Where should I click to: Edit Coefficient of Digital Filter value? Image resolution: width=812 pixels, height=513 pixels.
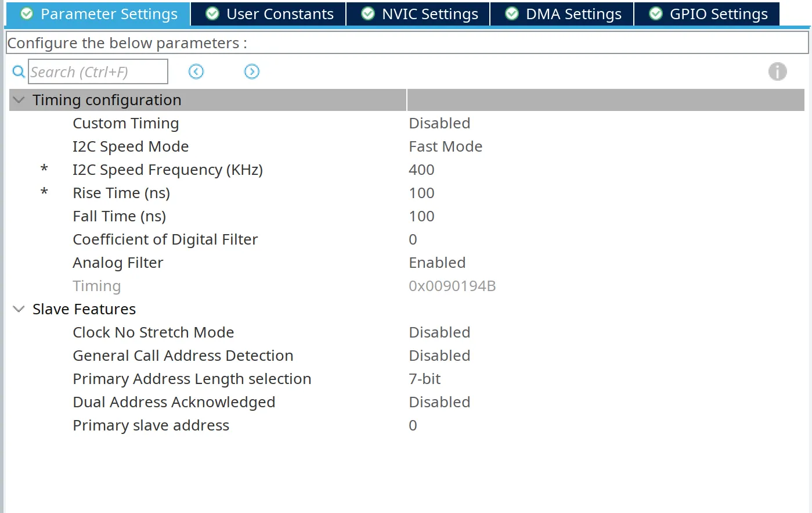pyautogui.click(x=413, y=239)
